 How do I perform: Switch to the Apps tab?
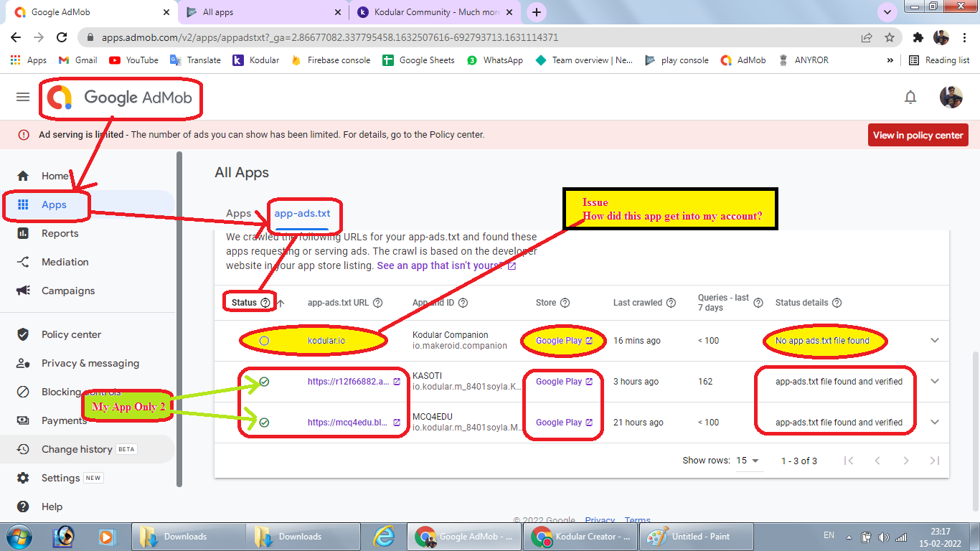tap(239, 213)
